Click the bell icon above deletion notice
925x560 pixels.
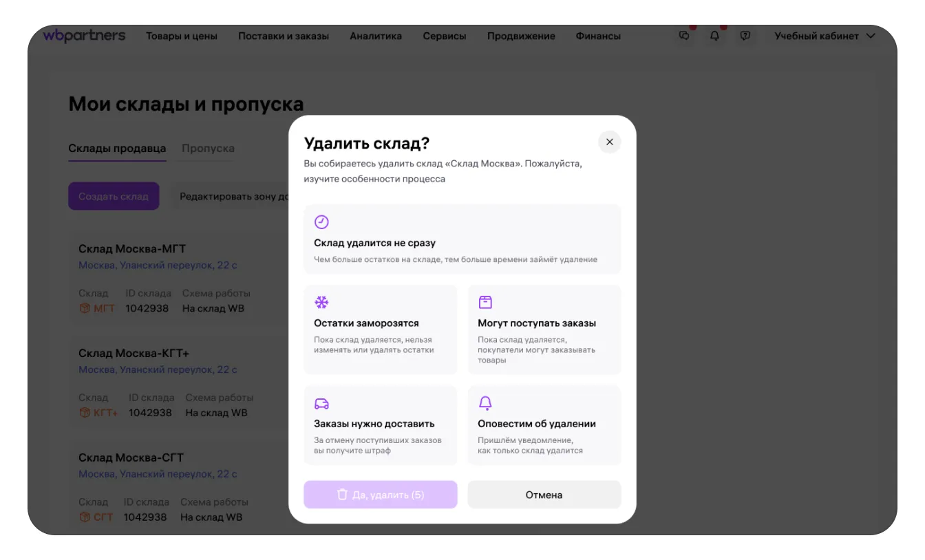click(x=485, y=403)
